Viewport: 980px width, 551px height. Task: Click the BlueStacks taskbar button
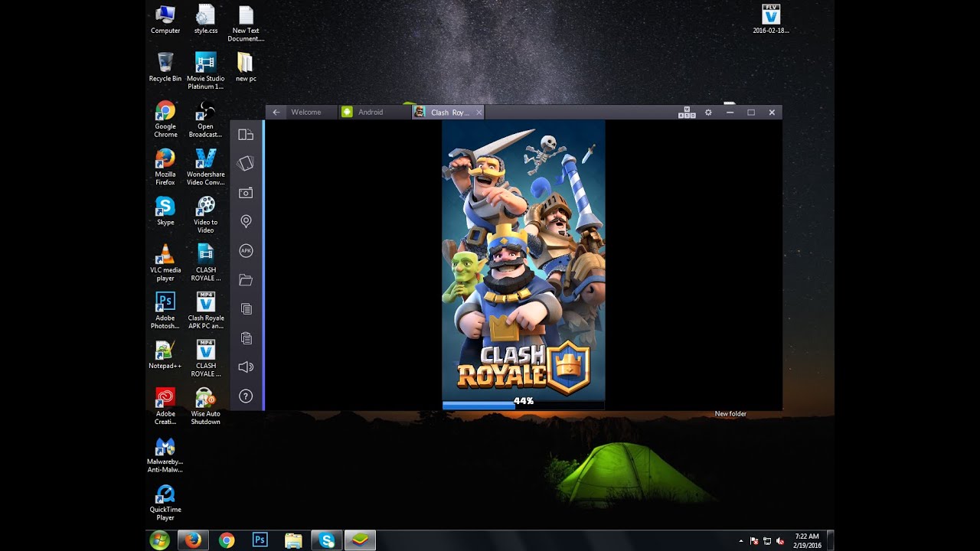[360, 540]
